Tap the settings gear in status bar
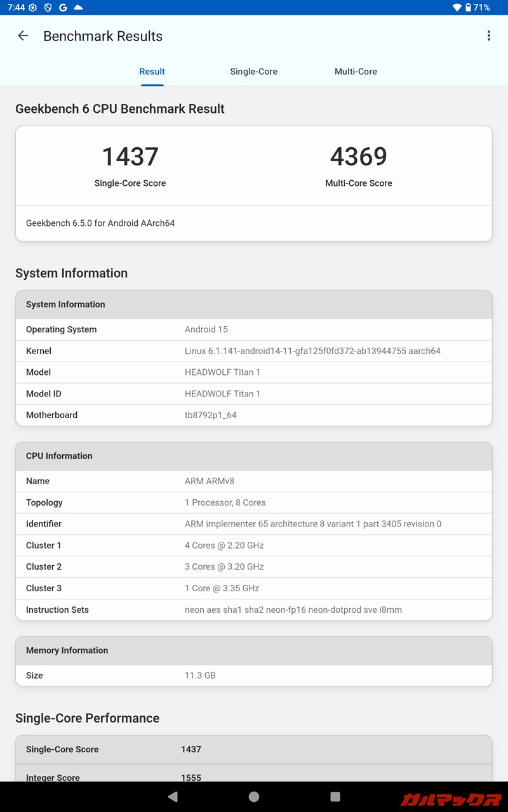Viewport: 508px width, 812px height. click(x=32, y=8)
